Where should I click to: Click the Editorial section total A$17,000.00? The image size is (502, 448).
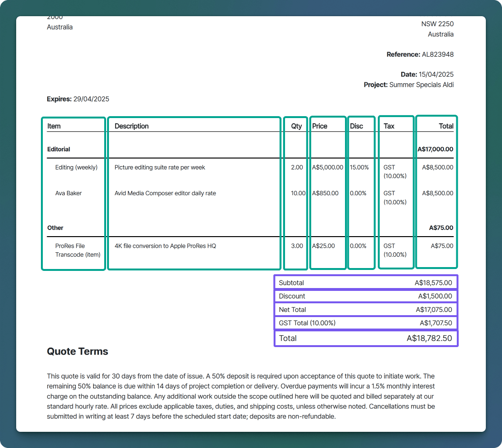tap(435, 149)
